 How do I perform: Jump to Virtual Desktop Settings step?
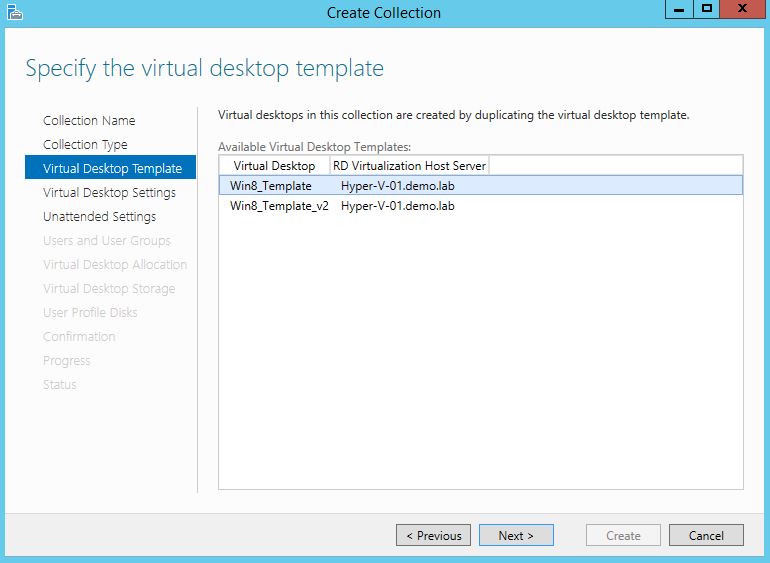pyautogui.click(x=109, y=193)
